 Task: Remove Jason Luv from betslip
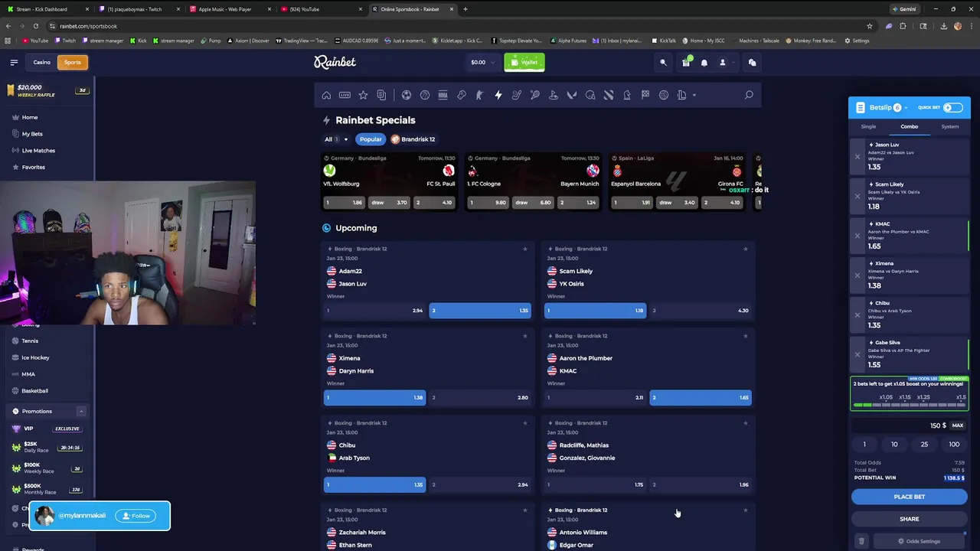[857, 156]
